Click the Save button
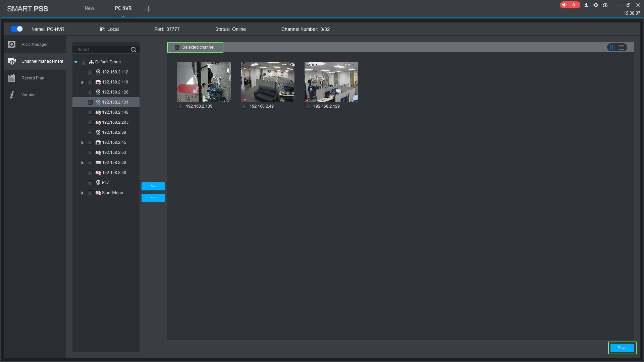The image size is (644, 362). (x=622, y=348)
